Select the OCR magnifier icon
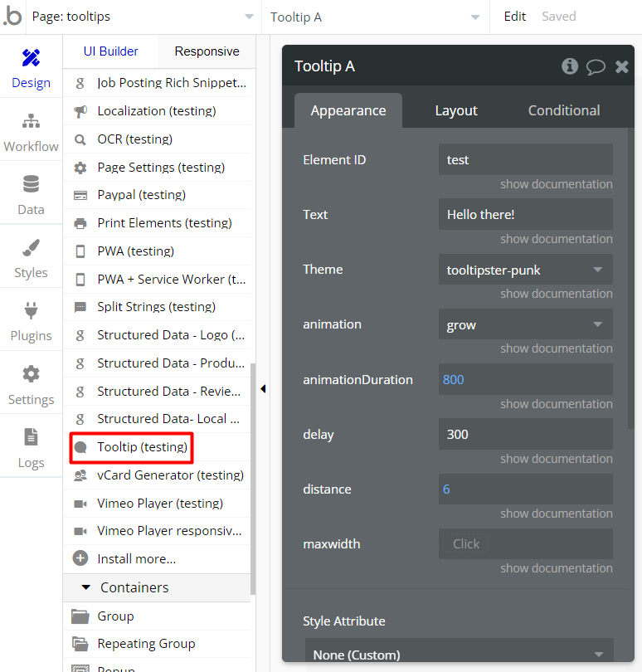The height and width of the screenshot is (672, 642). click(x=80, y=139)
